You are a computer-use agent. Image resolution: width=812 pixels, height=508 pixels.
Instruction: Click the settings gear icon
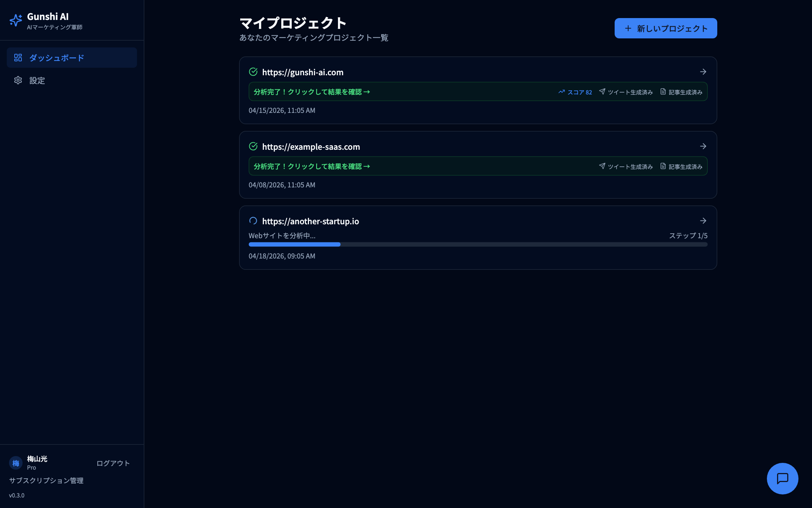pyautogui.click(x=18, y=80)
